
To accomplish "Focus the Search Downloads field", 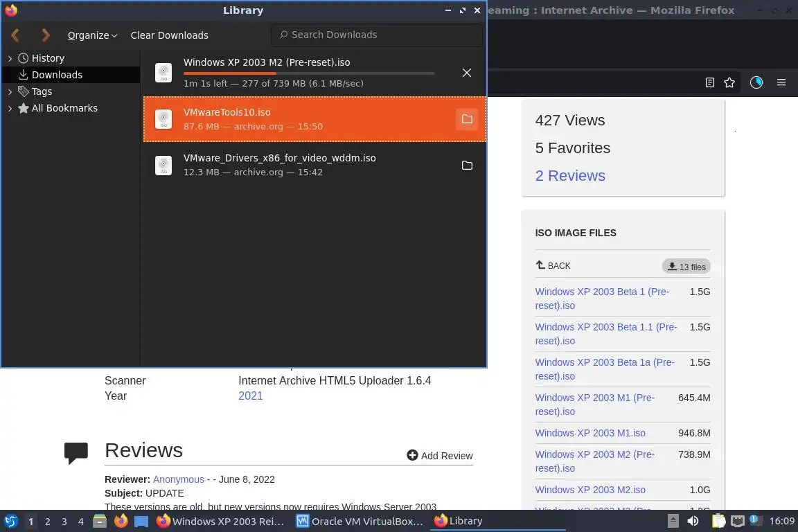I will coord(377,35).
